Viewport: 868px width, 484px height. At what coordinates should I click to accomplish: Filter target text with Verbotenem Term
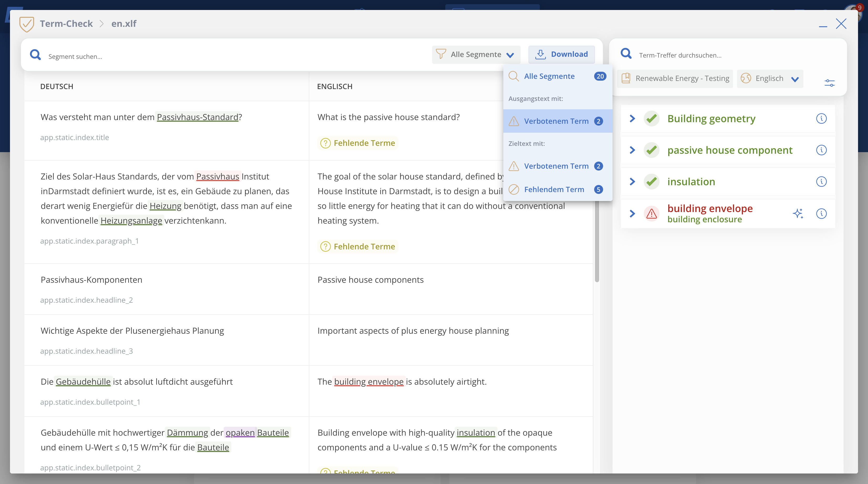coord(558,166)
